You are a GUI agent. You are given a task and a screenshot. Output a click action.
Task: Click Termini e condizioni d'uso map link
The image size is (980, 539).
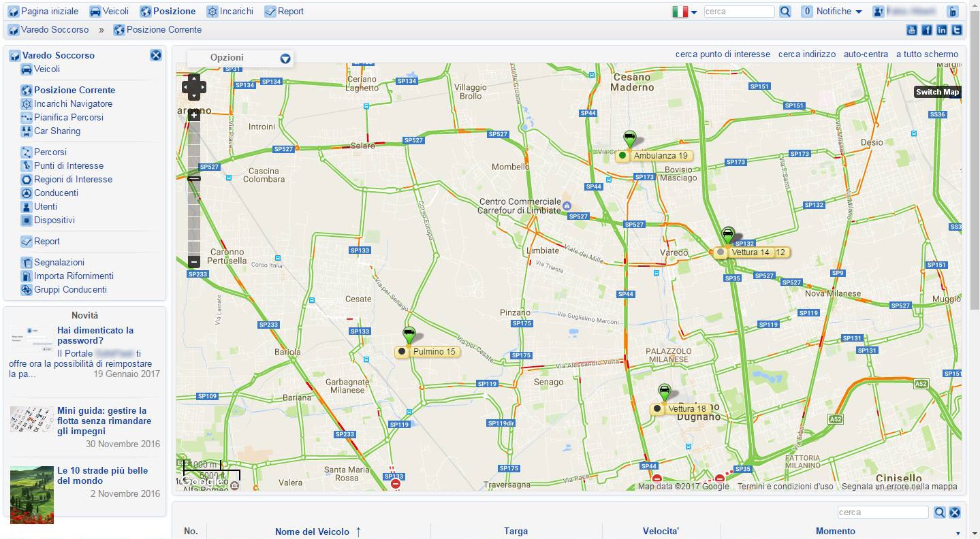pos(785,487)
